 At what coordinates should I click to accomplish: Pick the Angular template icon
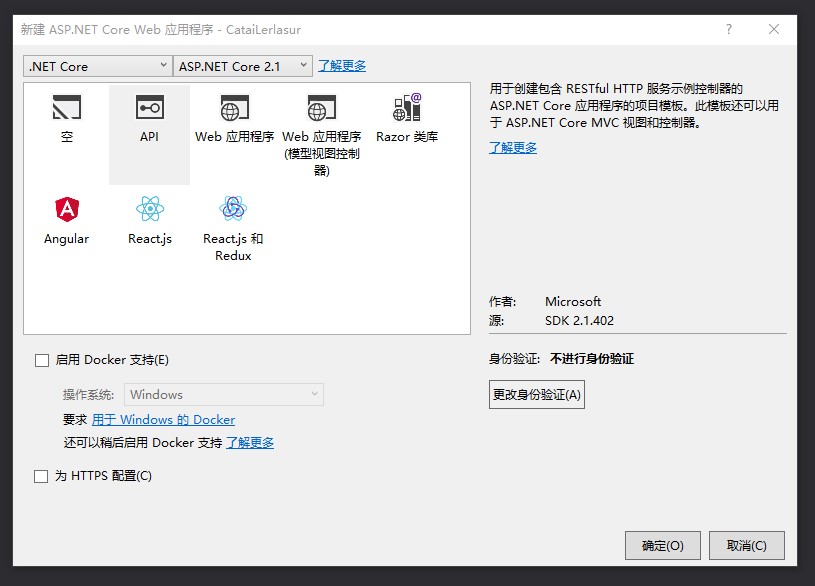coord(67,209)
